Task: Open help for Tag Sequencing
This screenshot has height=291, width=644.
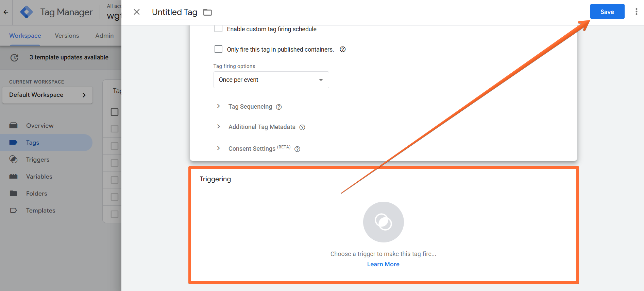Action: pos(279,107)
